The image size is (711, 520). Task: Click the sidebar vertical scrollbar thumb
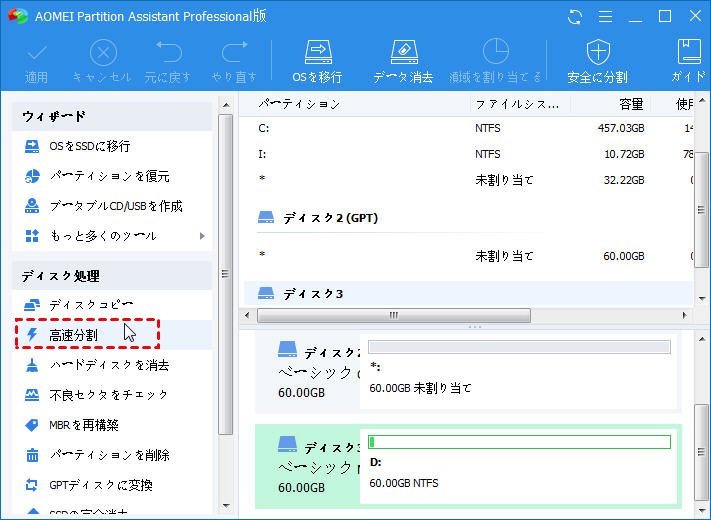tap(226, 274)
